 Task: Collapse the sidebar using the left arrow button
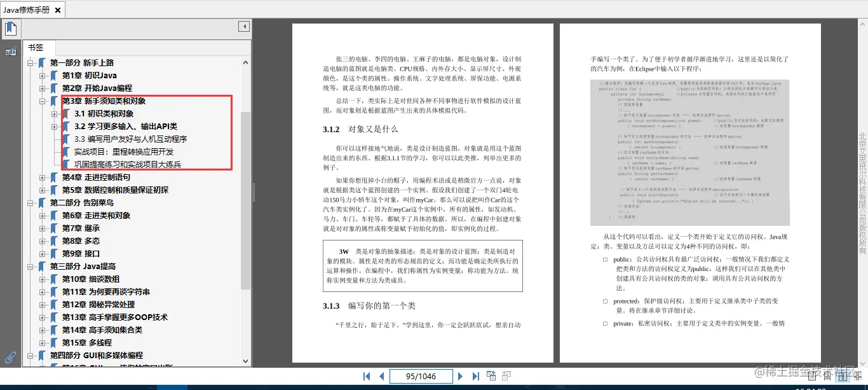[243, 26]
